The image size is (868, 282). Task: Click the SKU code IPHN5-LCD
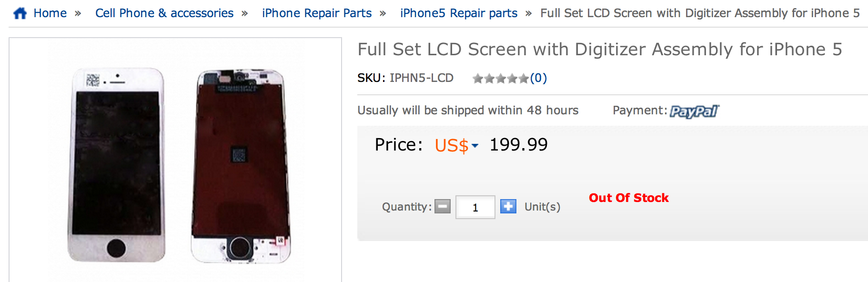point(421,78)
